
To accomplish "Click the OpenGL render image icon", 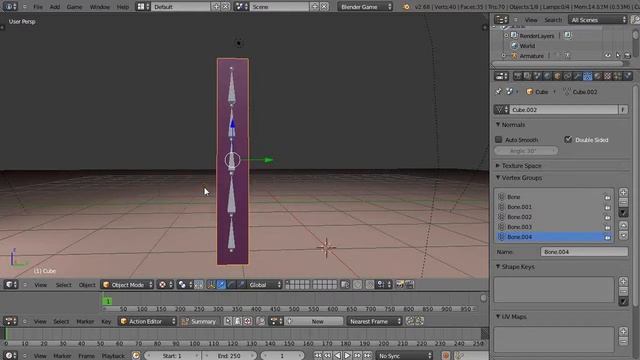I will 400,285.
